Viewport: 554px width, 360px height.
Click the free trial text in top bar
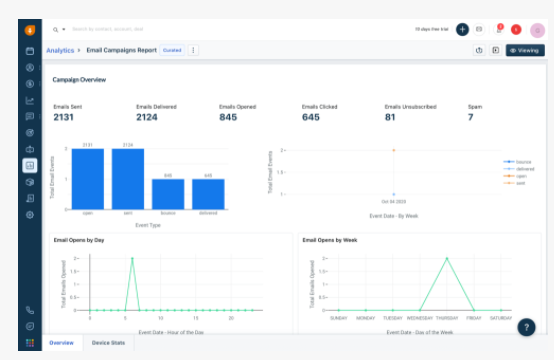click(431, 29)
